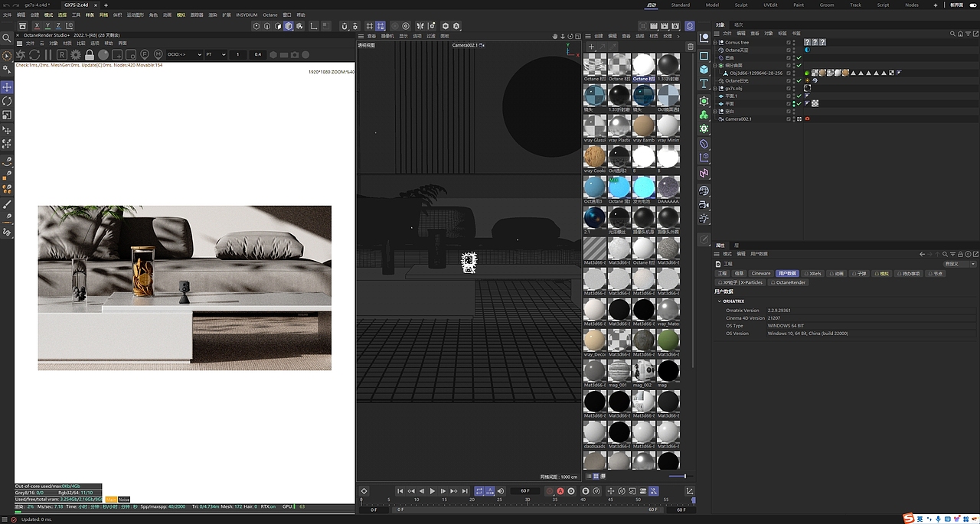Select the green Mat3d66 material ball
Viewport: 980px width, 524px height.
(668, 340)
